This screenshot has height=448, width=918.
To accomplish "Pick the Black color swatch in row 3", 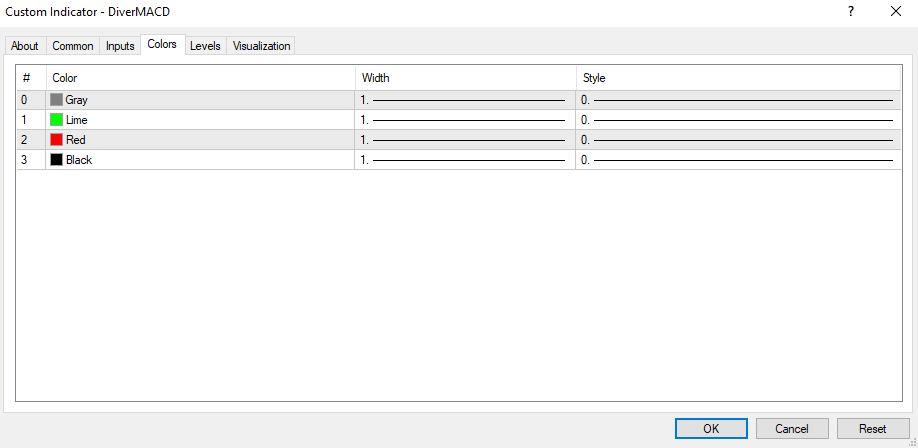I will coord(57,160).
